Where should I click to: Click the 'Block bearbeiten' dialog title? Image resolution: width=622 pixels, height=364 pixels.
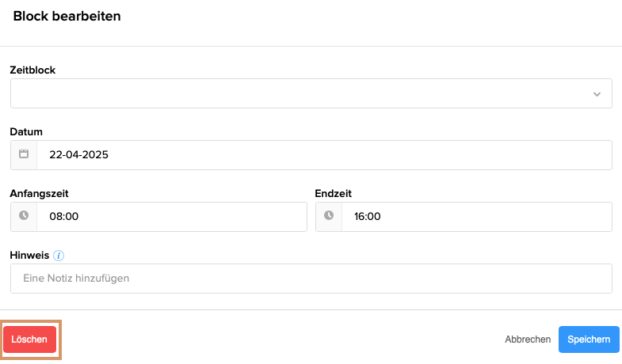67,16
